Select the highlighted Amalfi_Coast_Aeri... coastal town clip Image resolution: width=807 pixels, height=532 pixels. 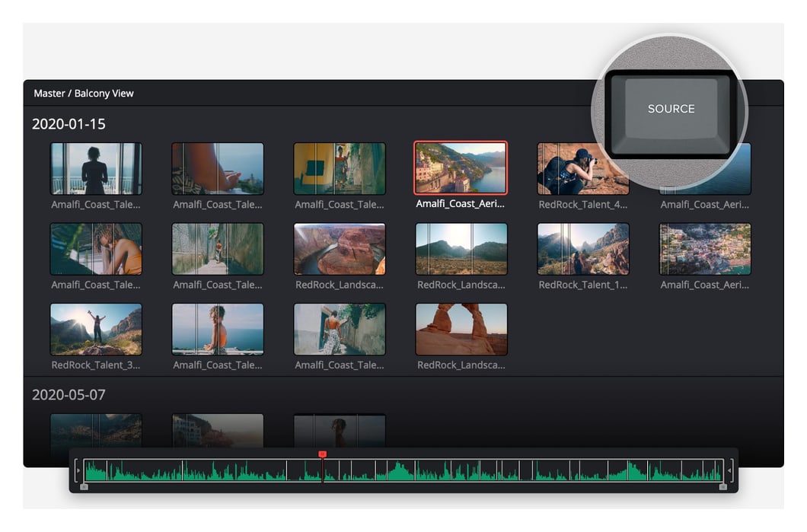point(461,167)
